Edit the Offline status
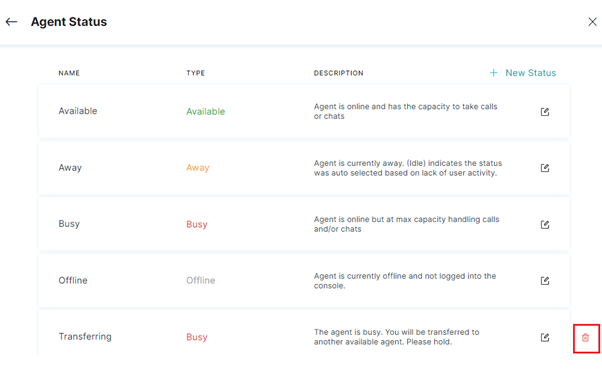This screenshot has height=374, width=602. pos(545,281)
